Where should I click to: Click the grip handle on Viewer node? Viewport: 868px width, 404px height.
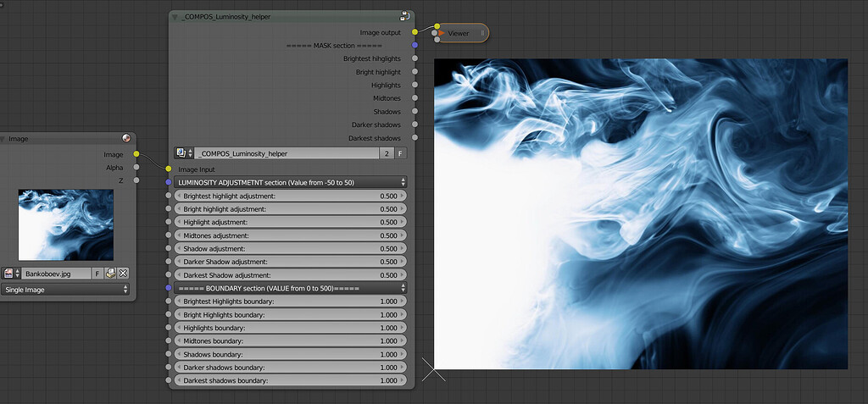click(x=482, y=33)
